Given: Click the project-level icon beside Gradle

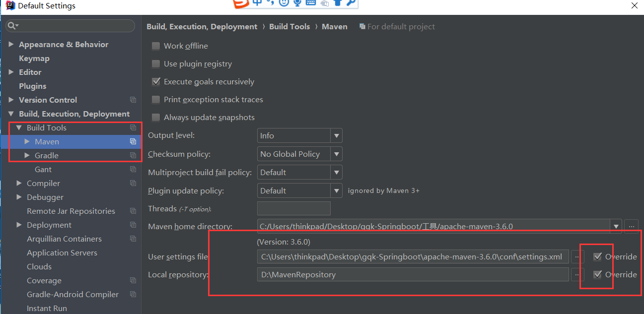Looking at the screenshot, I should [133, 156].
